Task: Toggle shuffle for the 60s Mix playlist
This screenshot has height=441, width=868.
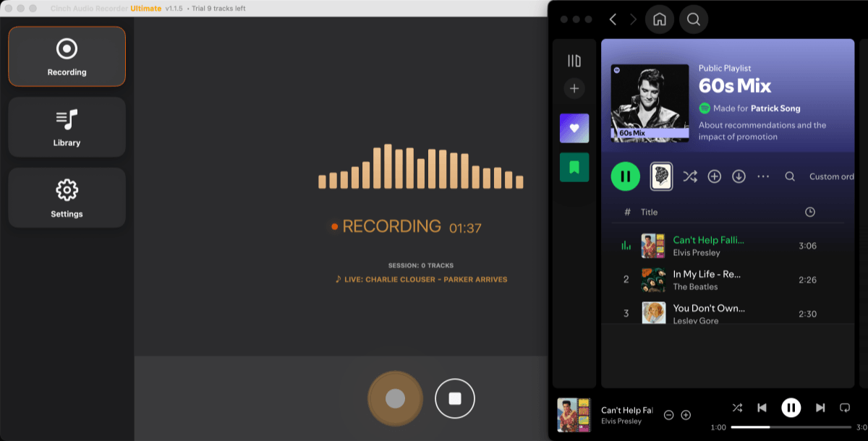Action: [690, 176]
